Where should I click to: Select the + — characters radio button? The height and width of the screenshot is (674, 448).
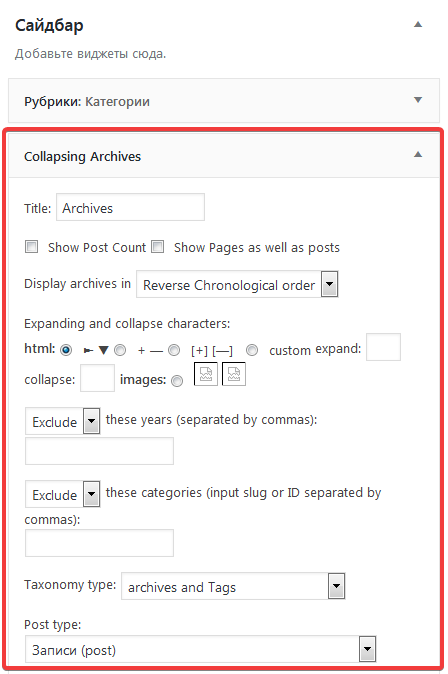tap(120, 350)
